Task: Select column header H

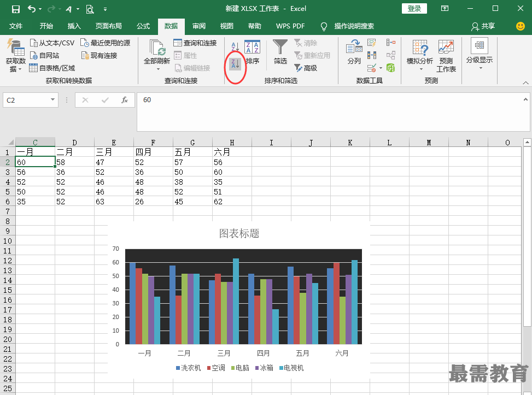Action: point(232,143)
